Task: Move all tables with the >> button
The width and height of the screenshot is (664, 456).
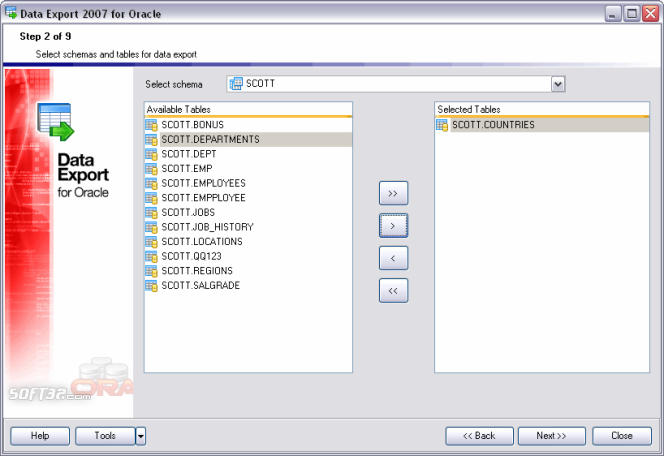Action: tap(393, 193)
